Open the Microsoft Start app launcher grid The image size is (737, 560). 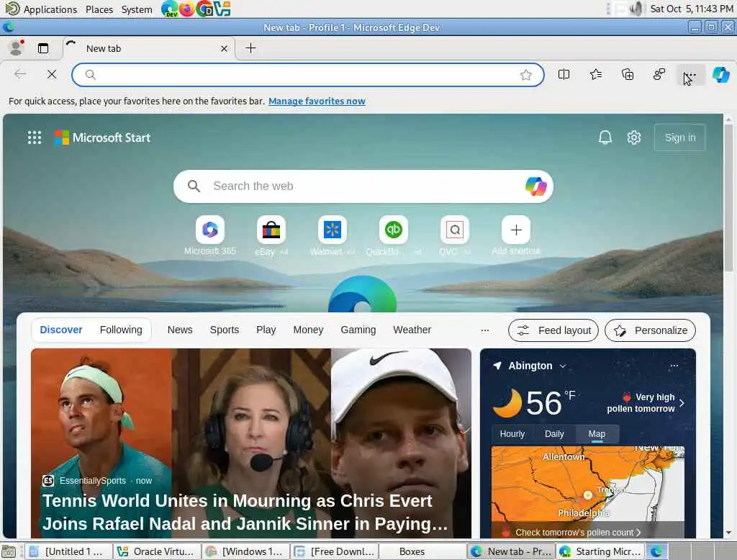coord(35,137)
